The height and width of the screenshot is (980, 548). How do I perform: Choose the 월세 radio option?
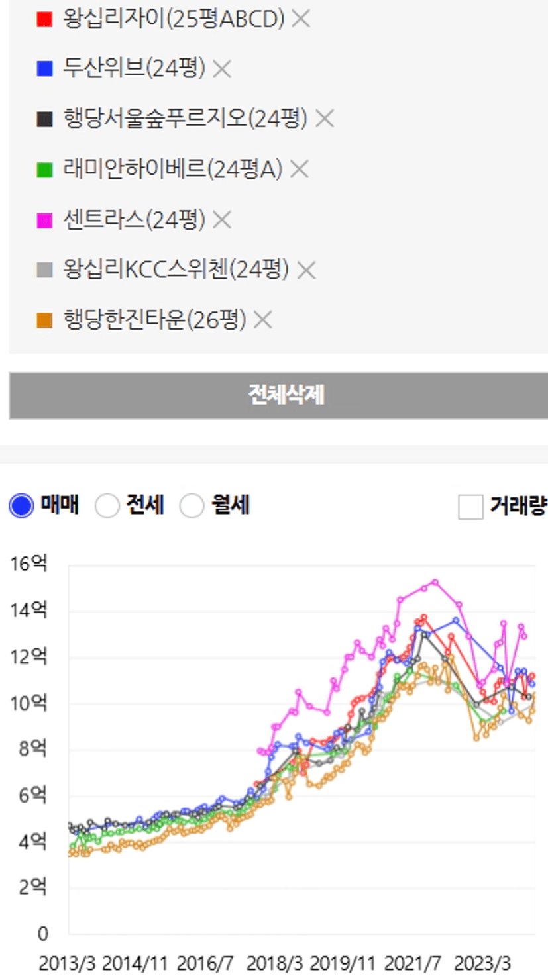(x=192, y=507)
